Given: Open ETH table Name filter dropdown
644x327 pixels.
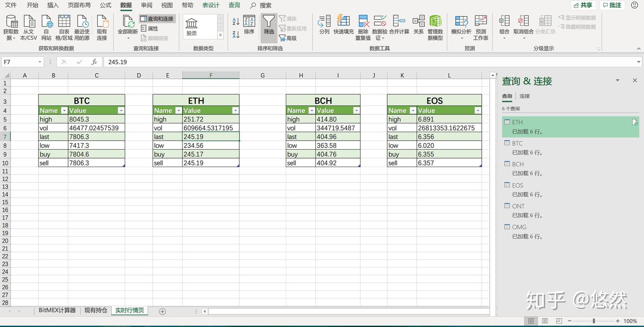Looking at the screenshot, I should (178, 111).
